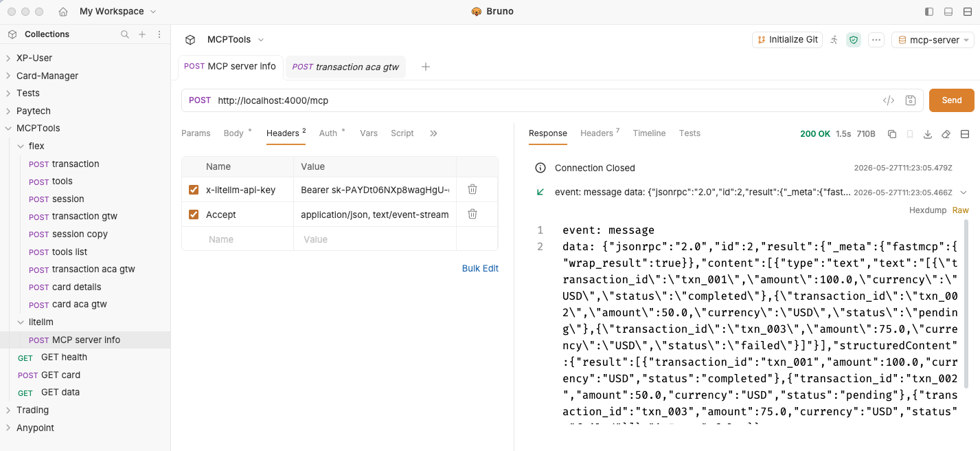This screenshot has height=451, width=980.
Task: Collapse the MCPTools collection
Action: pyautogui.click(x=8, y=129)
